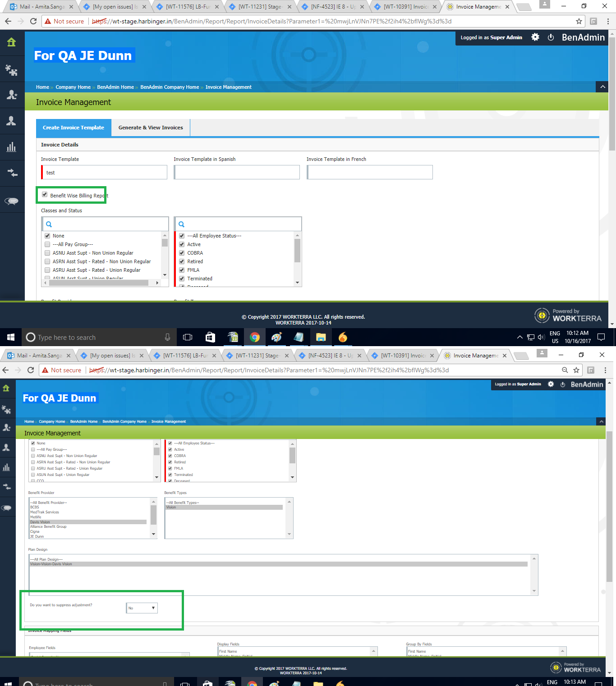
Task: Click the Invoice Template in Spanish field
Action: 237,172
